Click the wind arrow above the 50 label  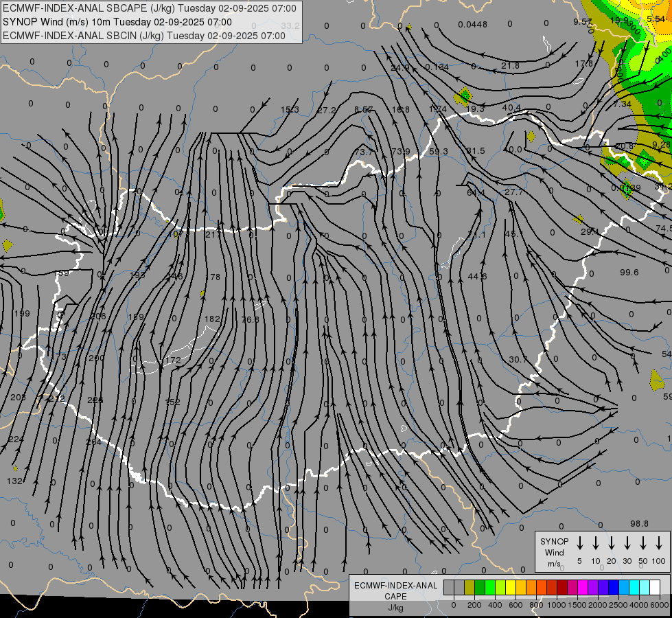pyautogui.click(x=643, y=543)
